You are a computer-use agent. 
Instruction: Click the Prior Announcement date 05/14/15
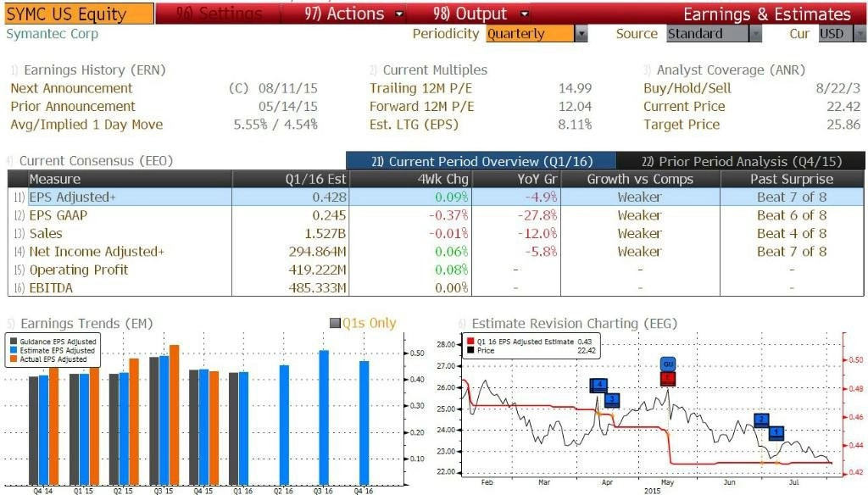(288, 106)
